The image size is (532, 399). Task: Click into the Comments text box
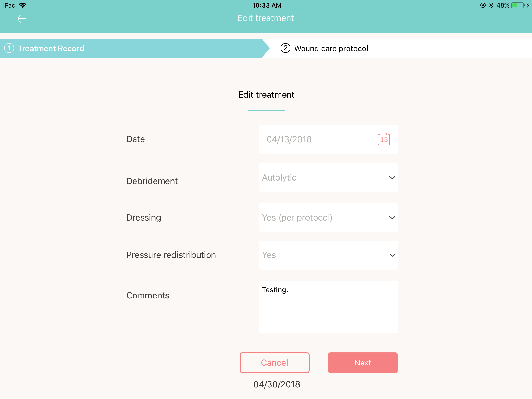click(x=328, y=307)
